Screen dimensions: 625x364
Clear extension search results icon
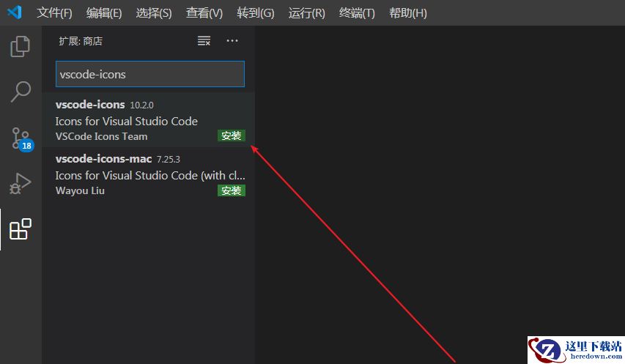click(204, 40)
